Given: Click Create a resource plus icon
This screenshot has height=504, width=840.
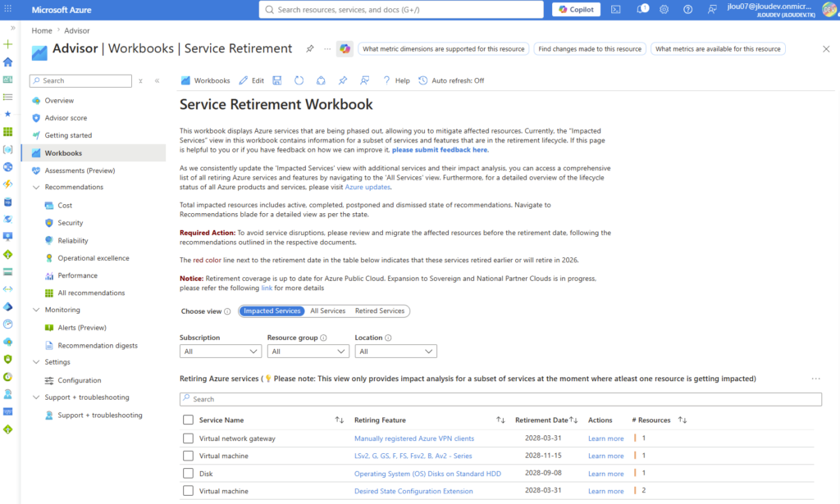Looking at the screenshot, I should tap(8, 44).
